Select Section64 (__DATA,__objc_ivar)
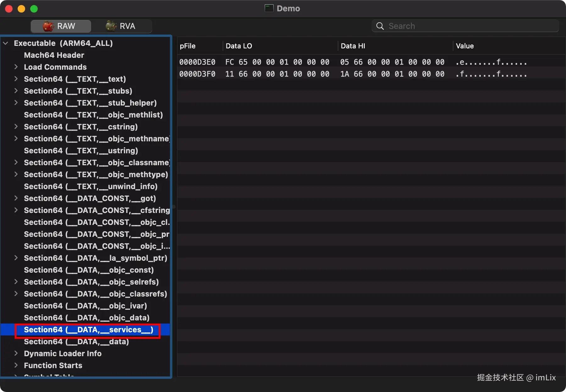Viewport: 566px width, 392px height. (86, 306)
